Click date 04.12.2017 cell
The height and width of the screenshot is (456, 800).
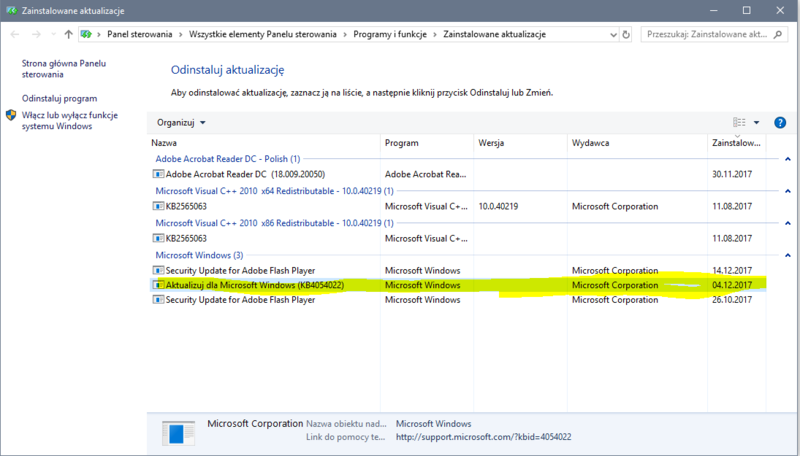[732, 285]
